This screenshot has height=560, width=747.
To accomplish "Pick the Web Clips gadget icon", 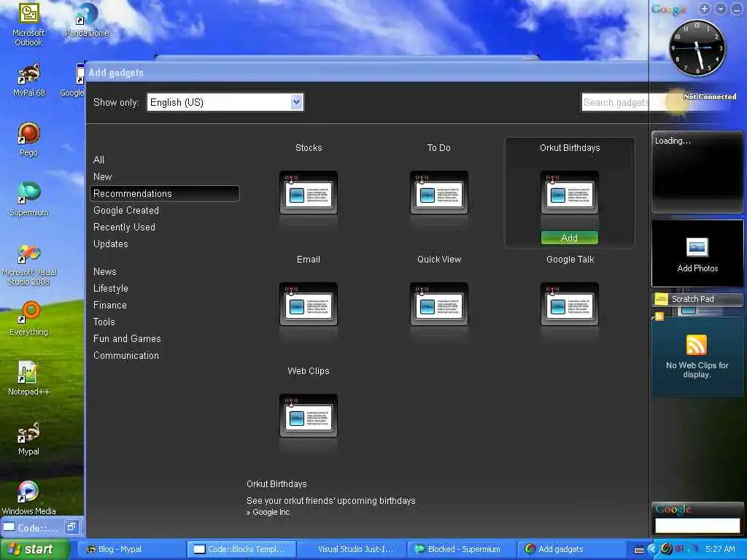I will pos(309,415).
